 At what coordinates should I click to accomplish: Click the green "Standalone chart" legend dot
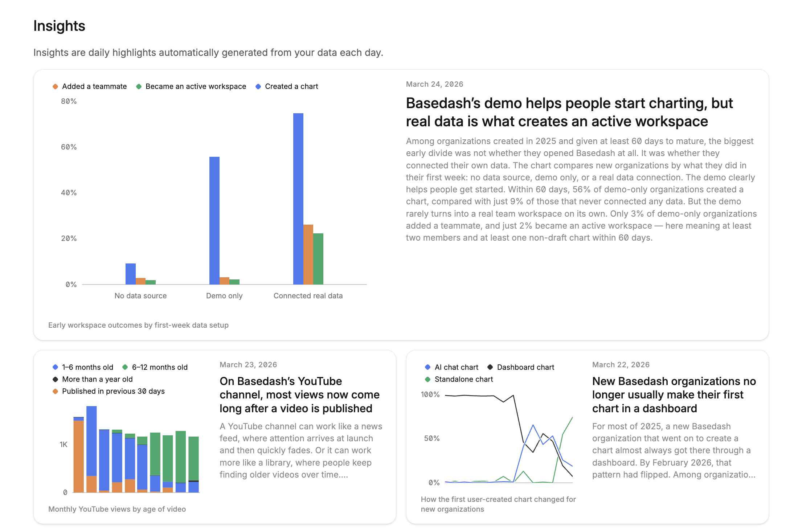coord(428,380)
